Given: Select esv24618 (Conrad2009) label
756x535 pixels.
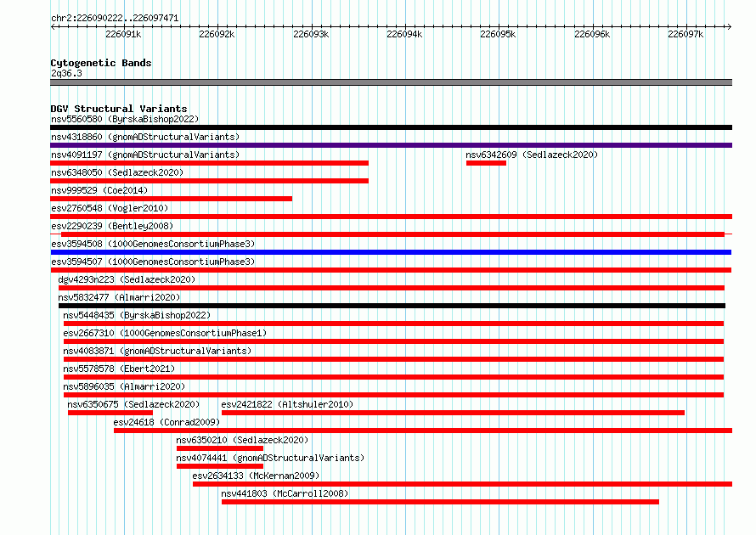Looking at the screenshot, I should pyautogui.click(x=166, y=422).
